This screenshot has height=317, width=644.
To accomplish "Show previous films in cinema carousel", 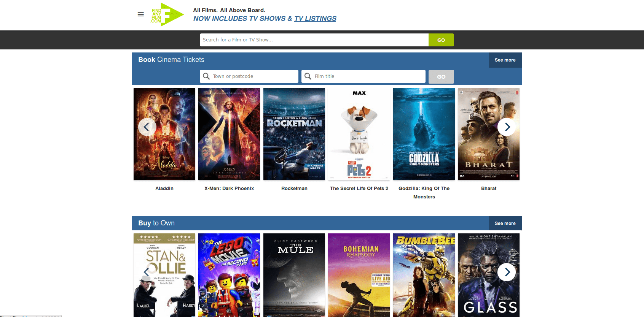I will pyautogui.click(x=147, y=127).
